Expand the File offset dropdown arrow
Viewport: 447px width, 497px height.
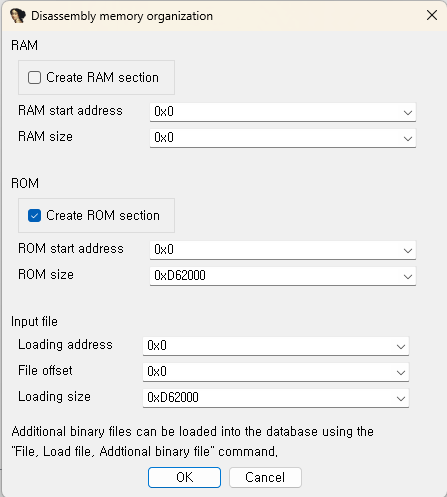401,372
